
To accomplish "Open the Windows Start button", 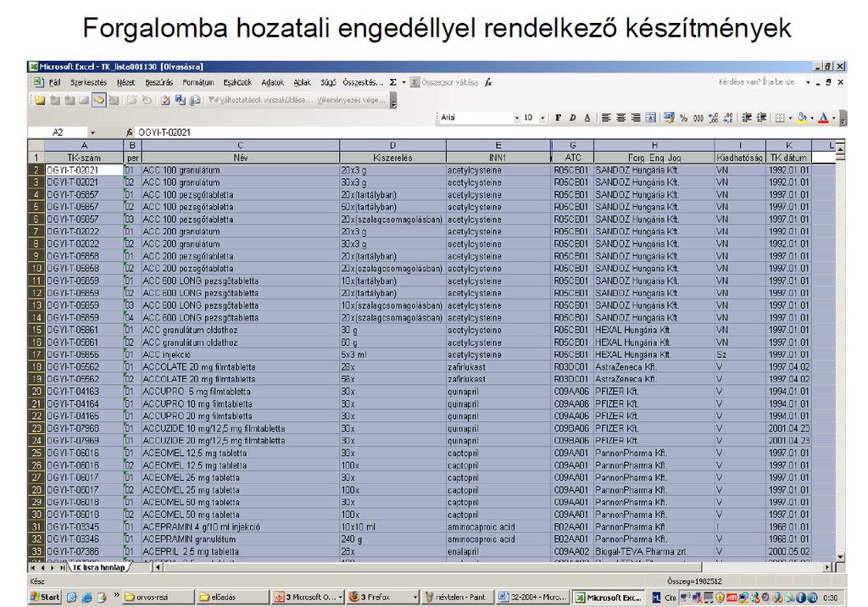I will (45, 597).
